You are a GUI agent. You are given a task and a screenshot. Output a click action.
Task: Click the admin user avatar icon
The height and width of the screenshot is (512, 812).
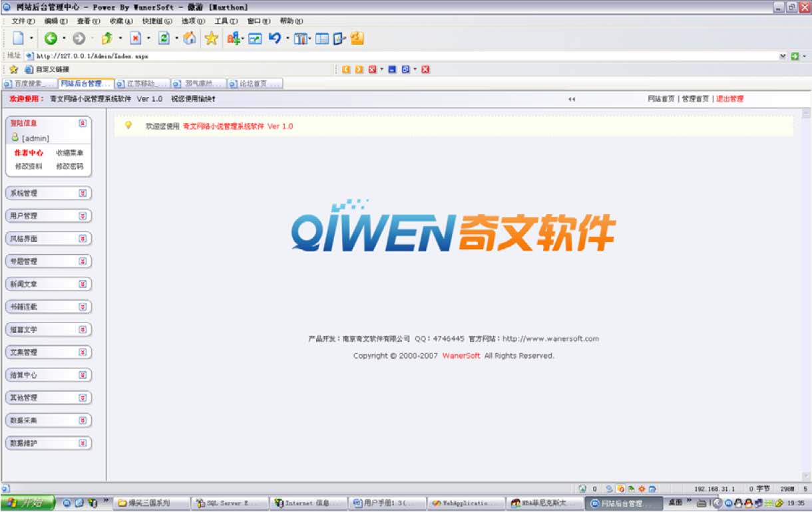(15, 138)
